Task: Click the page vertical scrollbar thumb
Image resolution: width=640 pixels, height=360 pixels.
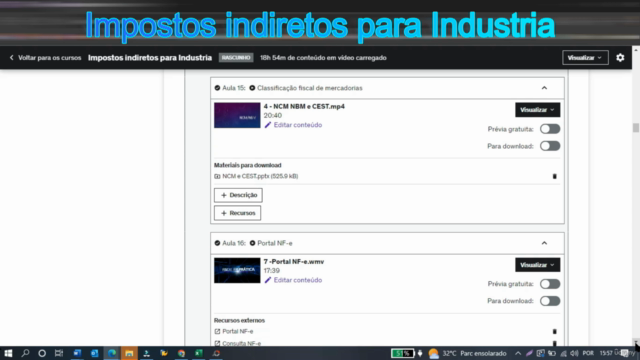Action: click(636, 128)
